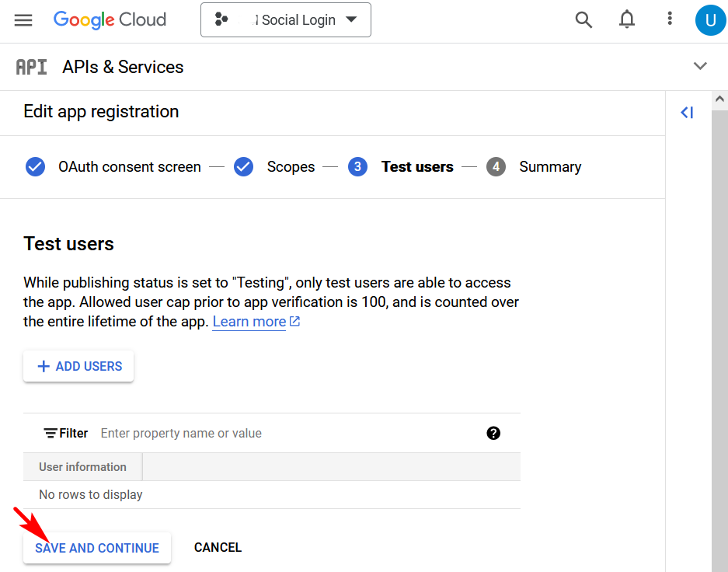
Task: Open your account avatar menu
Action: point(710,19)
